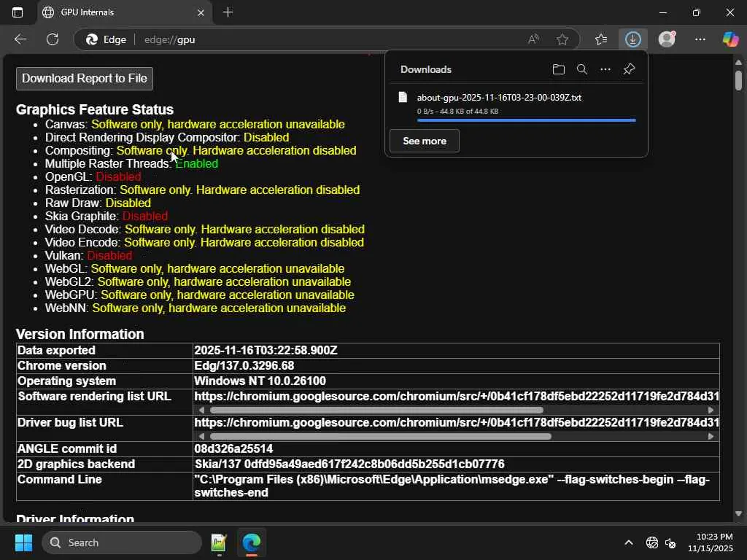The image size is (747, 560).
Task: Click the Vulkan Disabled status
Action: (x=109, y=256)
